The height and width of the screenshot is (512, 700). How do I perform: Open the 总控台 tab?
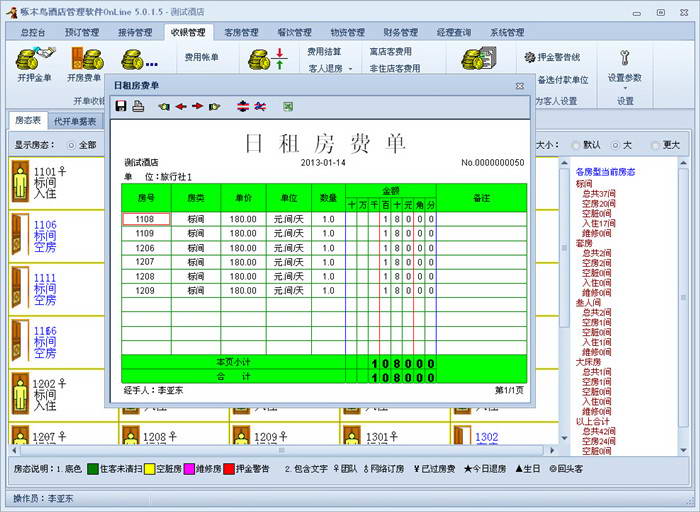click(x=33, y=32)
